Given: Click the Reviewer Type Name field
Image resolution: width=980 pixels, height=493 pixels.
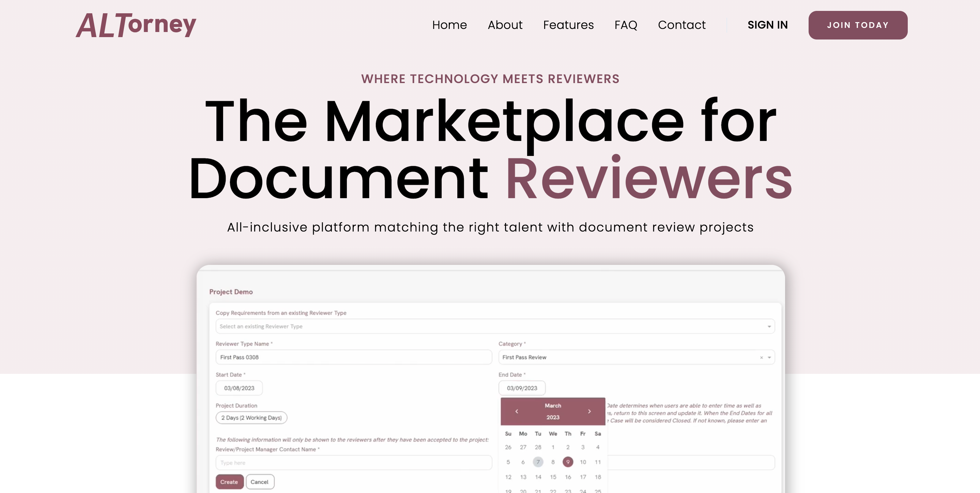Looking at the screenshot, I should point(353,357).
